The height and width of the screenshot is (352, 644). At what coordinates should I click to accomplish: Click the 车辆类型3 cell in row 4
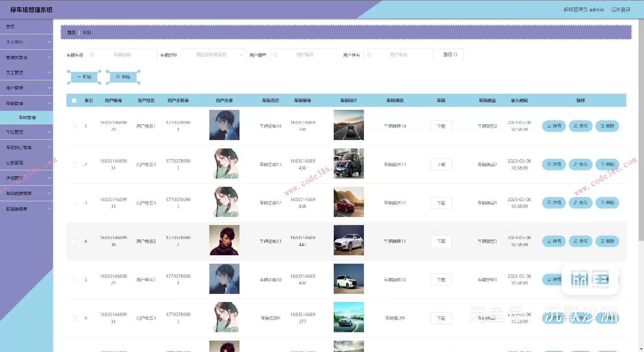tap(487, 241)
